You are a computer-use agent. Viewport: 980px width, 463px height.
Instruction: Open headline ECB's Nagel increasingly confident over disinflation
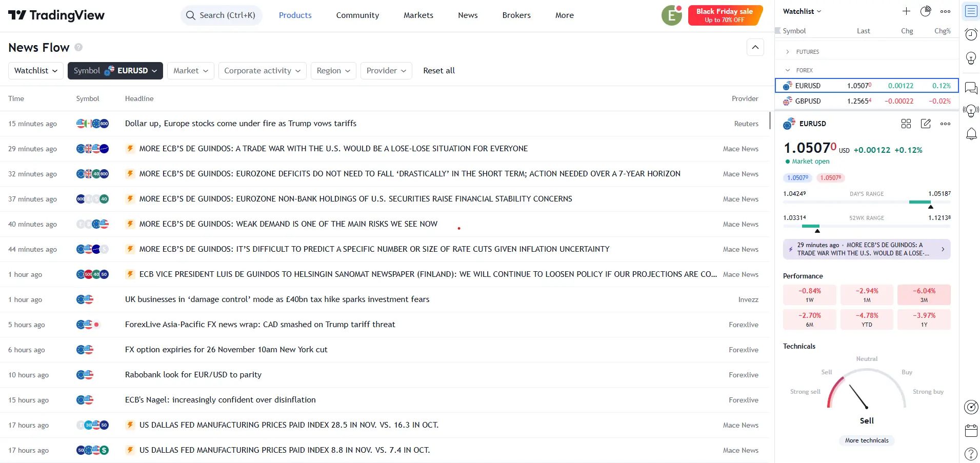pyautogui.click(x=221, y=400)
